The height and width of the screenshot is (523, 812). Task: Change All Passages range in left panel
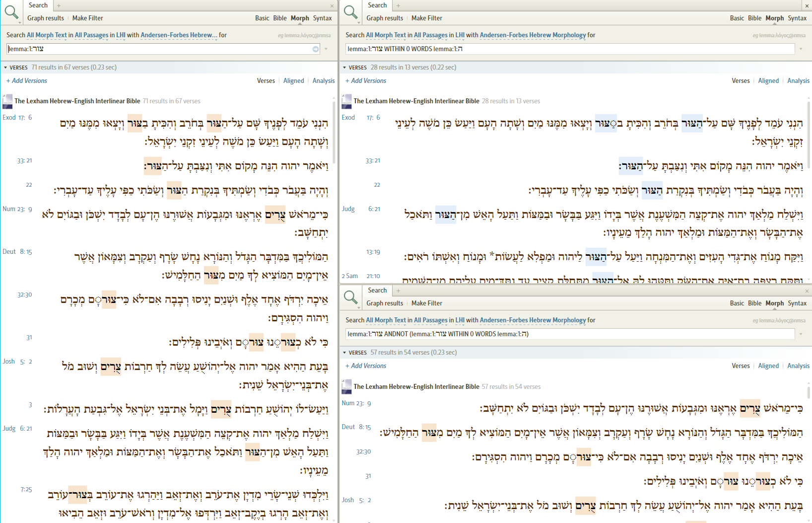[x=91, y=35]
